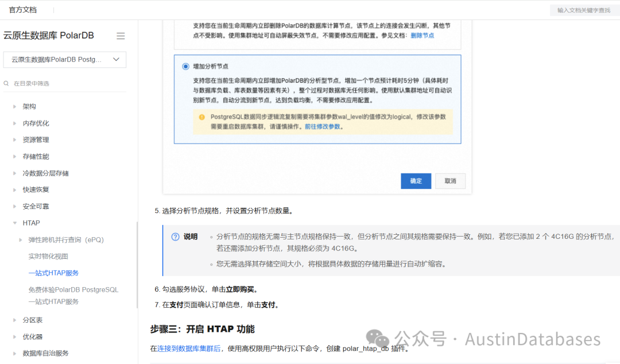Open the 云原生数据库PolarDB Postg... product dropdown
The height and width of the screenshot is (364, 620).
point(65,59)
